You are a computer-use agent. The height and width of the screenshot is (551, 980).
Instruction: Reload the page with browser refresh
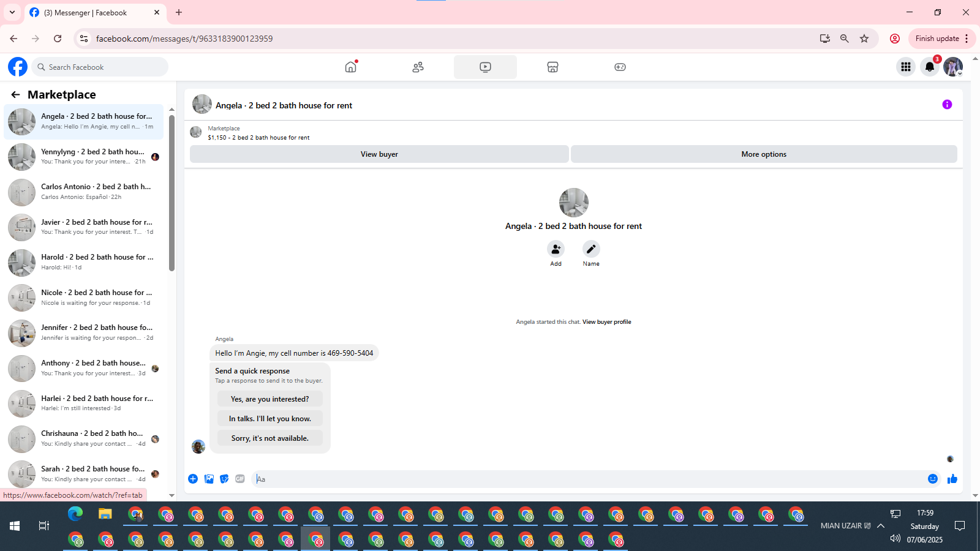pos(58,39)
